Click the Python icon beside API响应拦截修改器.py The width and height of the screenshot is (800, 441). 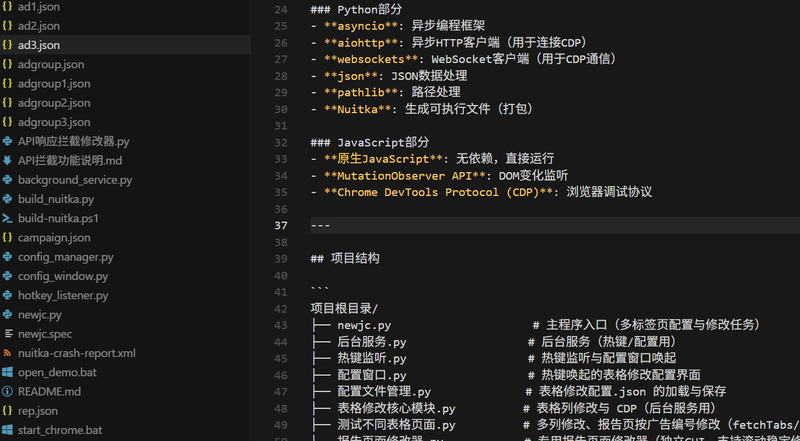[7, 141]
